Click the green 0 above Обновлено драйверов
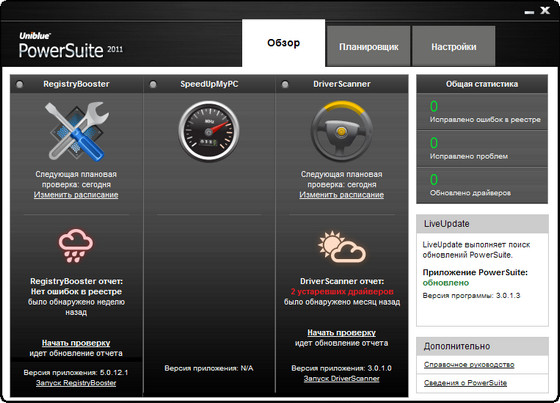The width and height of the screenshot is (560, 403). click(434, 179)
